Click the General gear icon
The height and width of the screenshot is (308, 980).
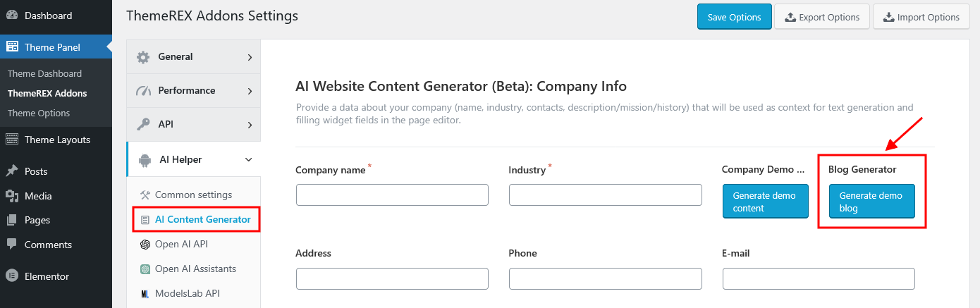143,57
